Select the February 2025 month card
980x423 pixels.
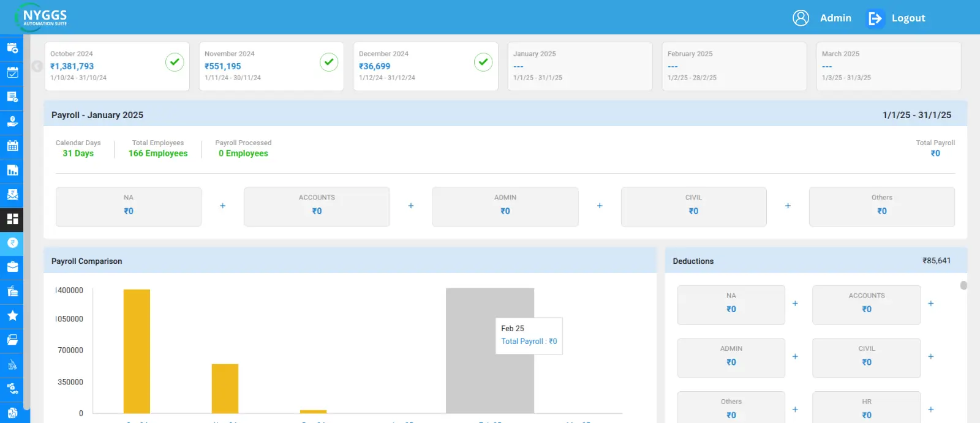point(734,66)
